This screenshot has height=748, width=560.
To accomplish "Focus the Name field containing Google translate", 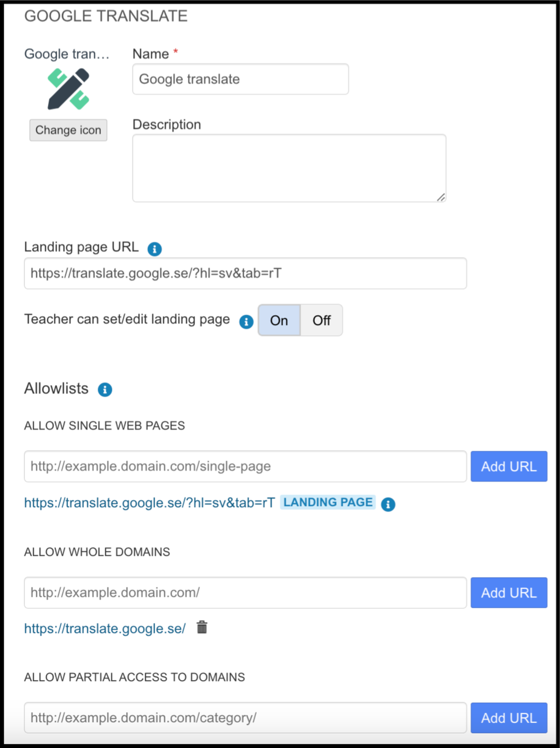I will [x=240, y=79].
